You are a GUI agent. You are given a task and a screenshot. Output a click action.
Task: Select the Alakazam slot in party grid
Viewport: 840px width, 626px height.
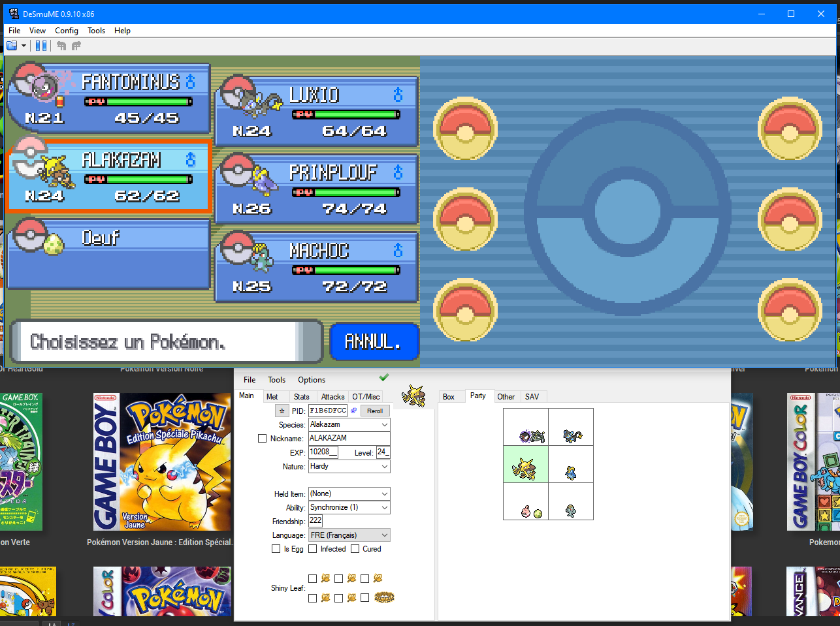(525, 465)
